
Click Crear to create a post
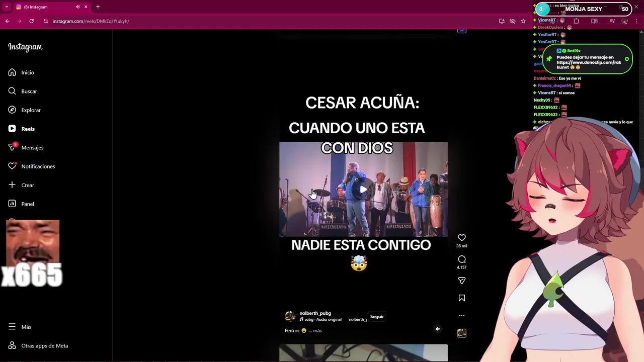(x=21, y=185)
